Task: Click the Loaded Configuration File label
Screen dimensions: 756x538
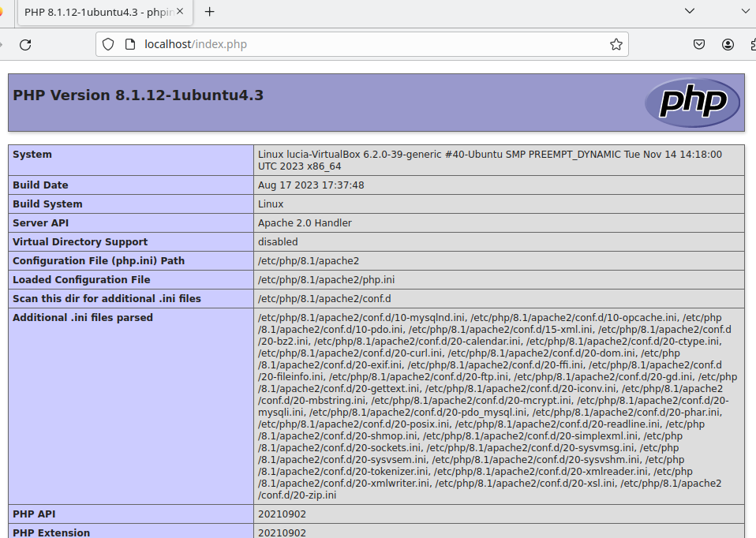Action: 81,280
